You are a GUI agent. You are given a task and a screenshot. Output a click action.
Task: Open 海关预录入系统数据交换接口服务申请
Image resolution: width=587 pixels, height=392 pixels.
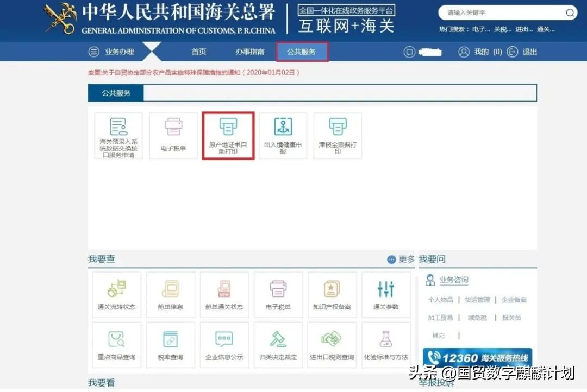coord(118,135)
